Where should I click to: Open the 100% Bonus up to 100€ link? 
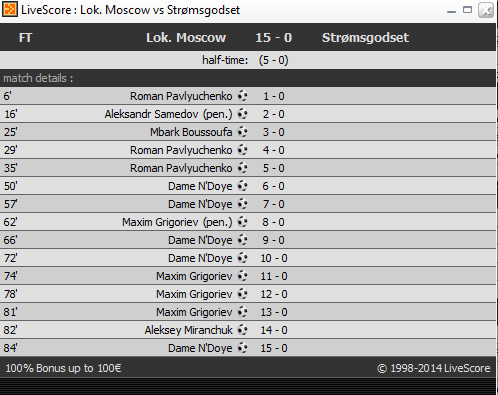click(x=63, y=368)
